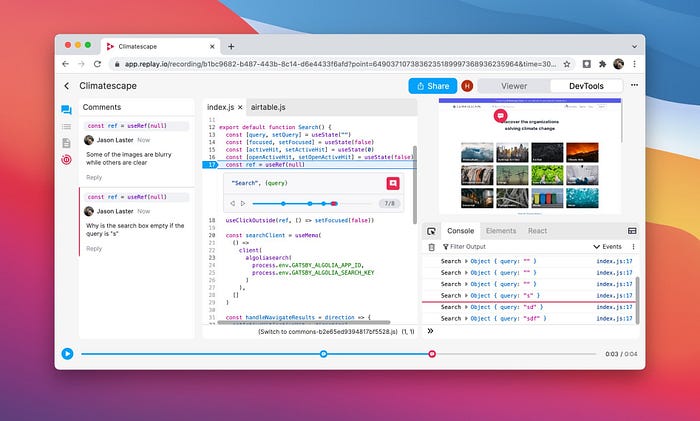Switch to DevTools mode
The image size is (700, 421).
tap(586, 87)
